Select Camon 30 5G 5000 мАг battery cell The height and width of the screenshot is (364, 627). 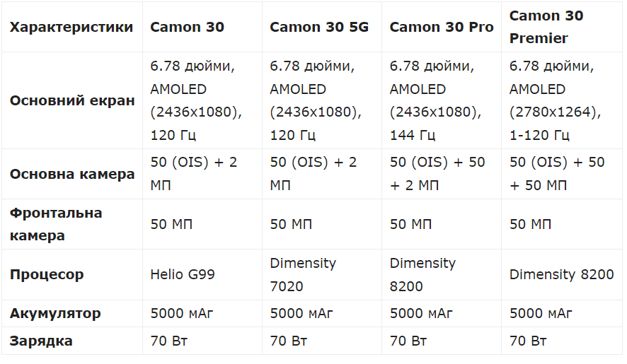(x=301, y=313)
